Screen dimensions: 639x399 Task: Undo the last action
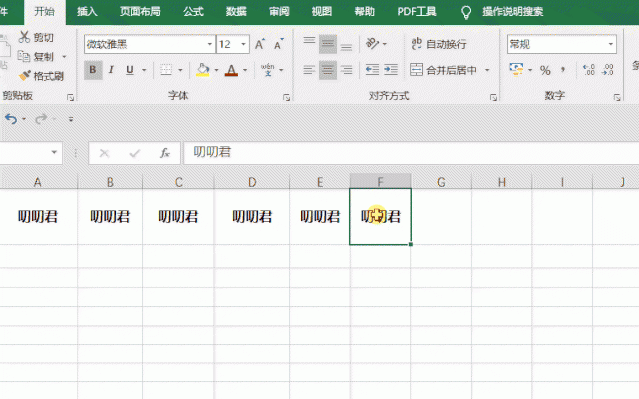[x=11, y=119]
